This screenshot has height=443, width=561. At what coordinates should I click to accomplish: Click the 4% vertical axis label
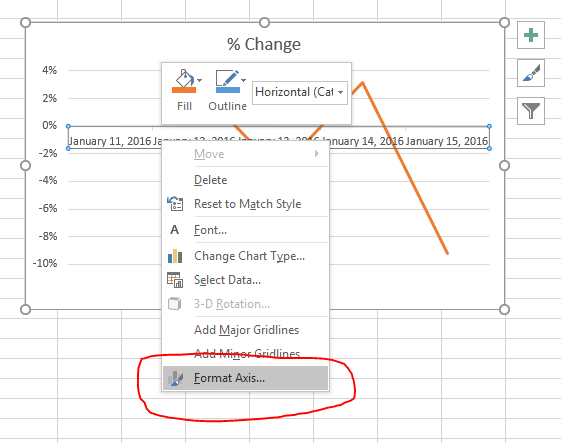50,70
